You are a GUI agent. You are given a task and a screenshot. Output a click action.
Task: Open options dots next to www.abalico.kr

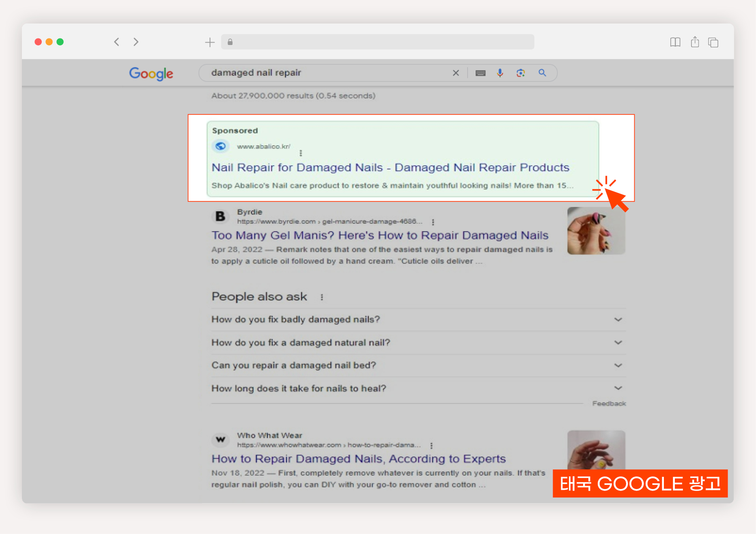click(301, 153)
